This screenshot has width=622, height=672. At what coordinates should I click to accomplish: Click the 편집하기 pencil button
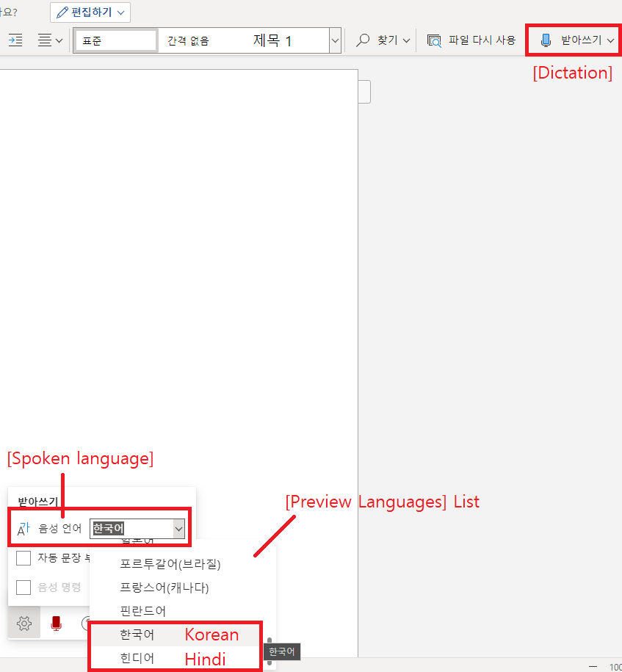tap(90, 12)
